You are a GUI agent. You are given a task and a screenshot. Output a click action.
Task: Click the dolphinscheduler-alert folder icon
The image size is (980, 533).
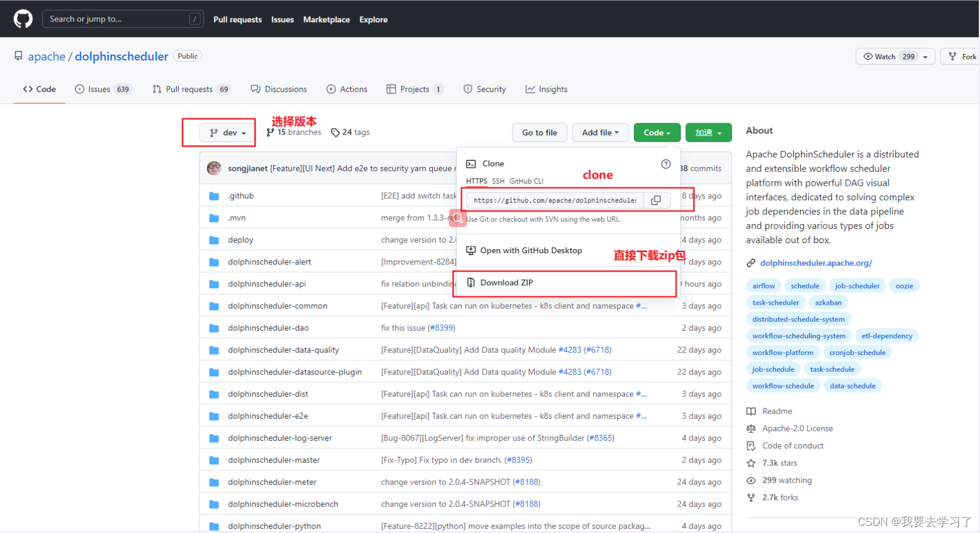pos(214,262)
